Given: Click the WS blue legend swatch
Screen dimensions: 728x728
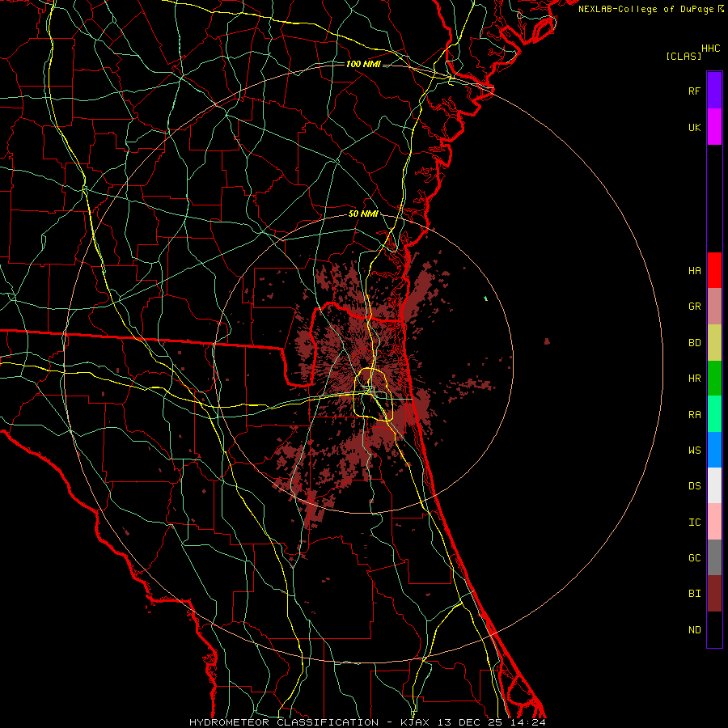Looking at the screenshot, I should tap(714, 450).
